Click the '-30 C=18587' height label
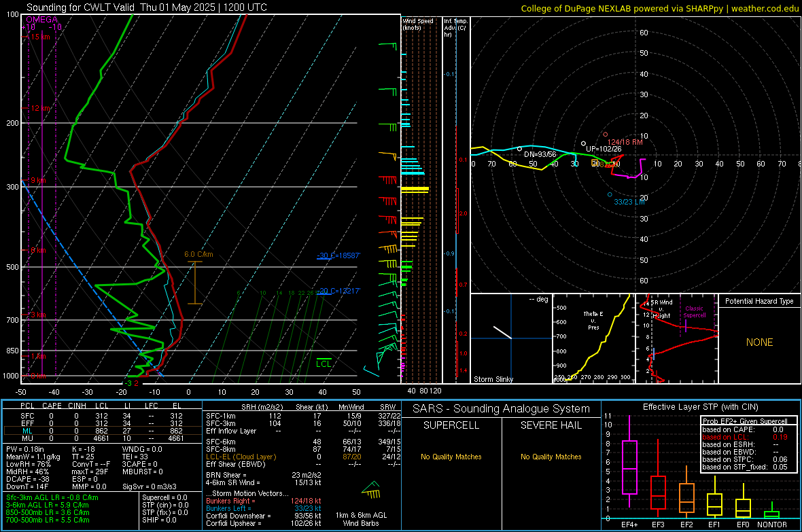The width and height of the screenshot is (802, 532). tap(338, 255)
